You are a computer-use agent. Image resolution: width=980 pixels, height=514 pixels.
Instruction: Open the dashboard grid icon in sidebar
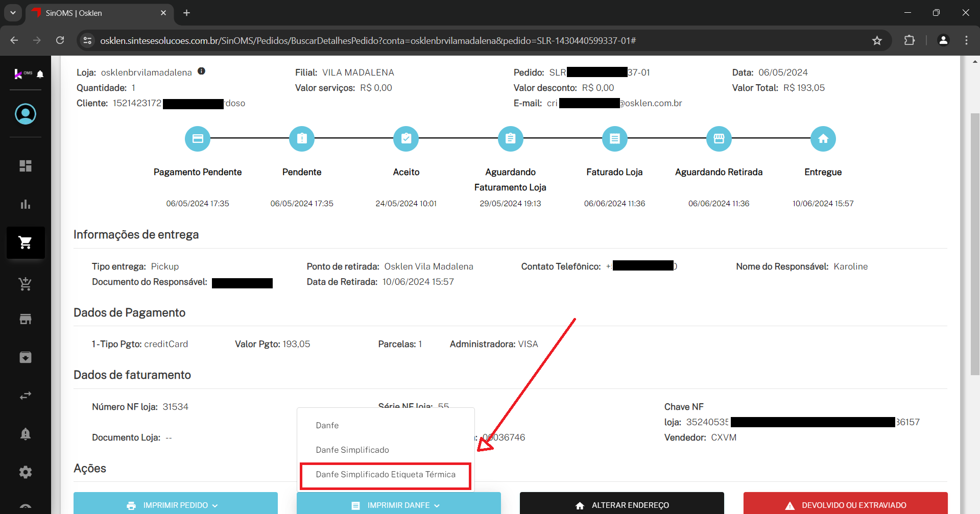(x=26, y=166)
